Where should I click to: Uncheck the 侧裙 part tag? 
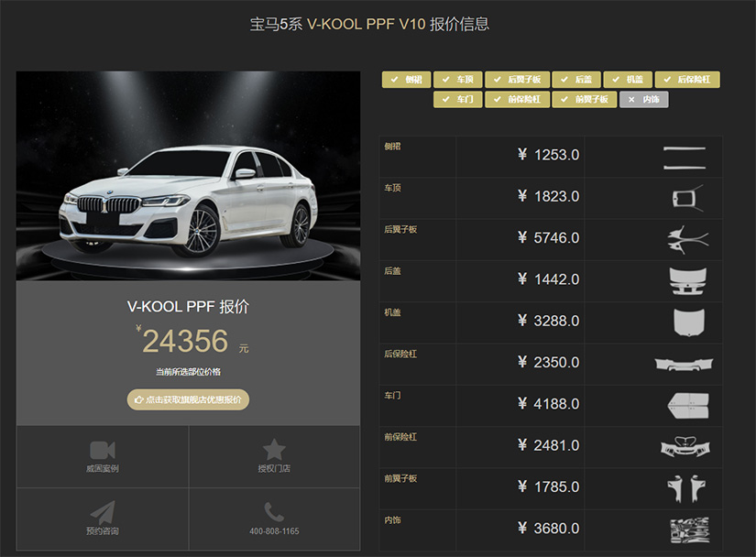pos(405,80)
